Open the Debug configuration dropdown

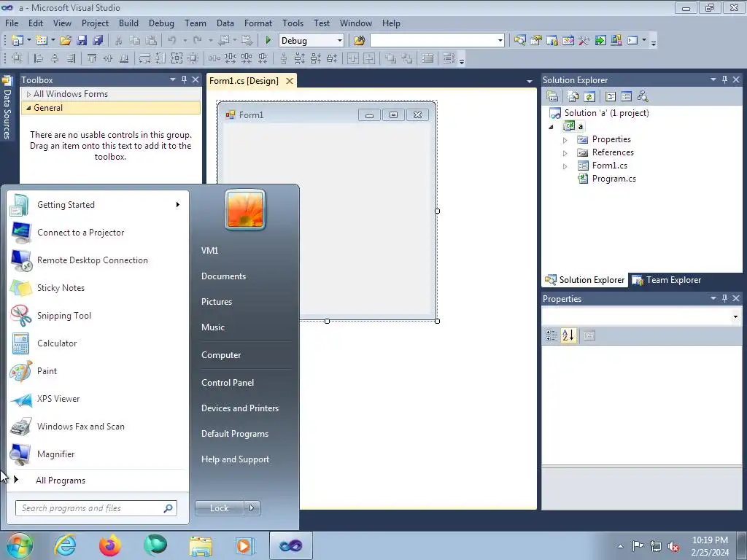(340, 41)
